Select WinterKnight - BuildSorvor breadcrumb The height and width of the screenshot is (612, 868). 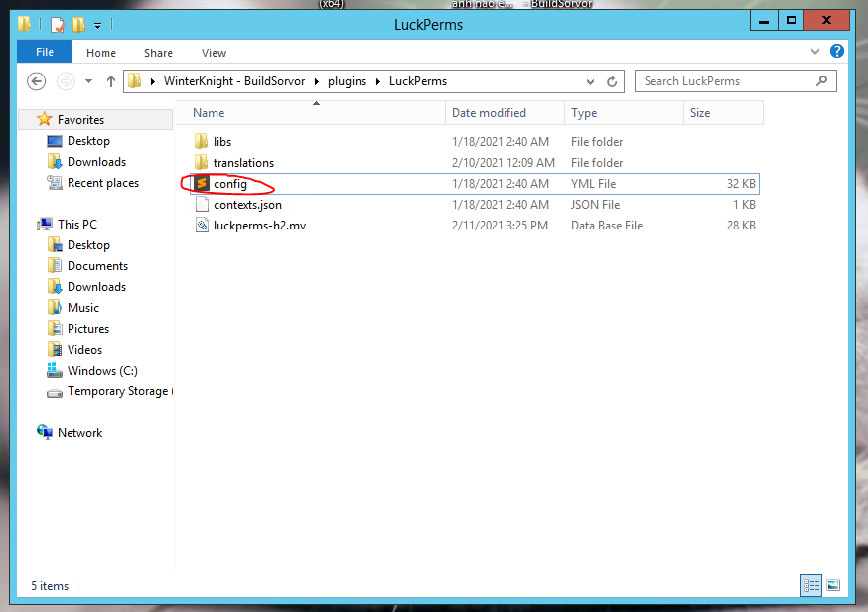click(x=234, y=81)
